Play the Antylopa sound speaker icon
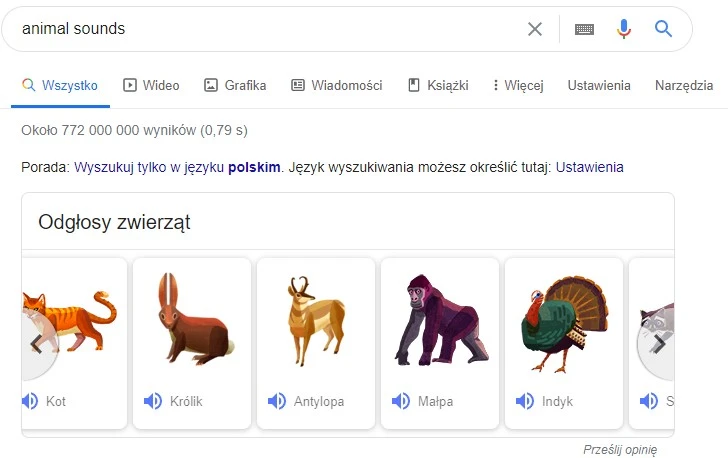 click(x=277, y=401)
